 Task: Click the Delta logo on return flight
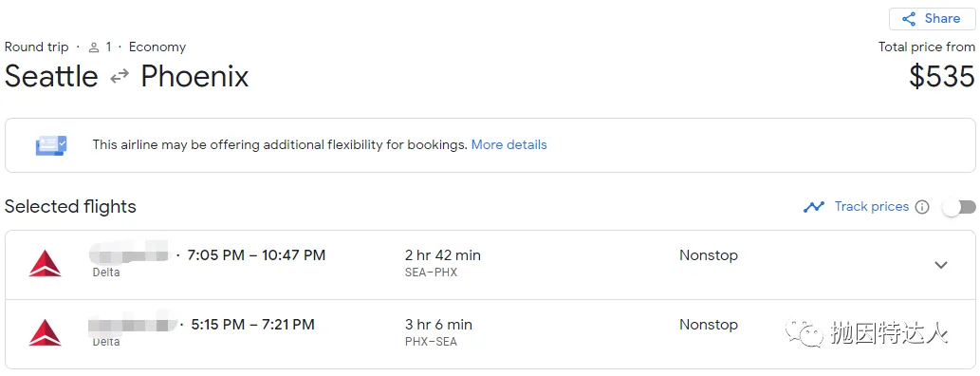coord(45,332)
